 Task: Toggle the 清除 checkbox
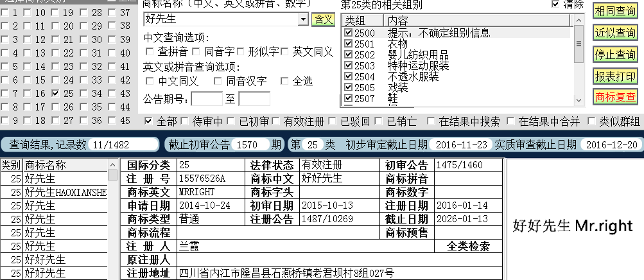555,4
